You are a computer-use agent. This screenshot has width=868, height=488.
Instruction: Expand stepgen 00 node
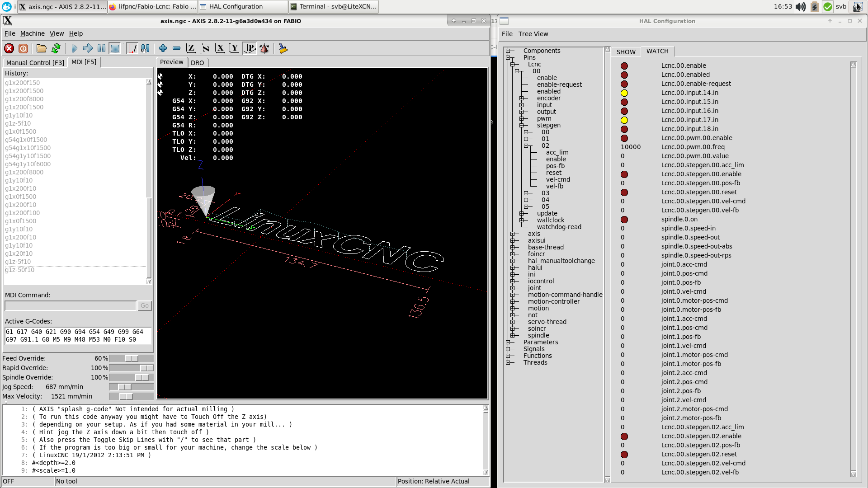[x=526, y=132]
